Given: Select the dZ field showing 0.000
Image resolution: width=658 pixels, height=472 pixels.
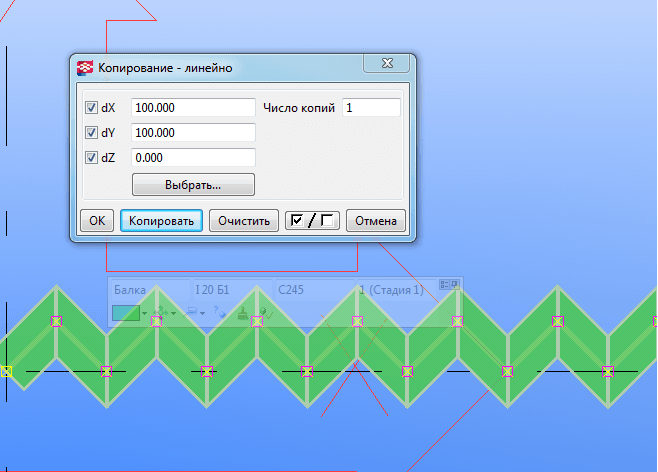Looking at the screenshot, I should (193, 158).
